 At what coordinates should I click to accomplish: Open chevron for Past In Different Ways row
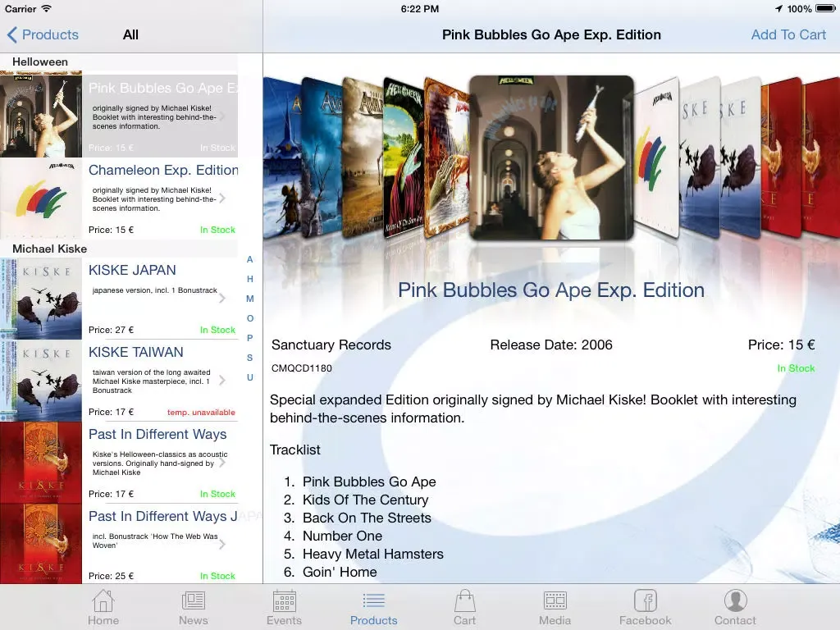tap(222, 463)
